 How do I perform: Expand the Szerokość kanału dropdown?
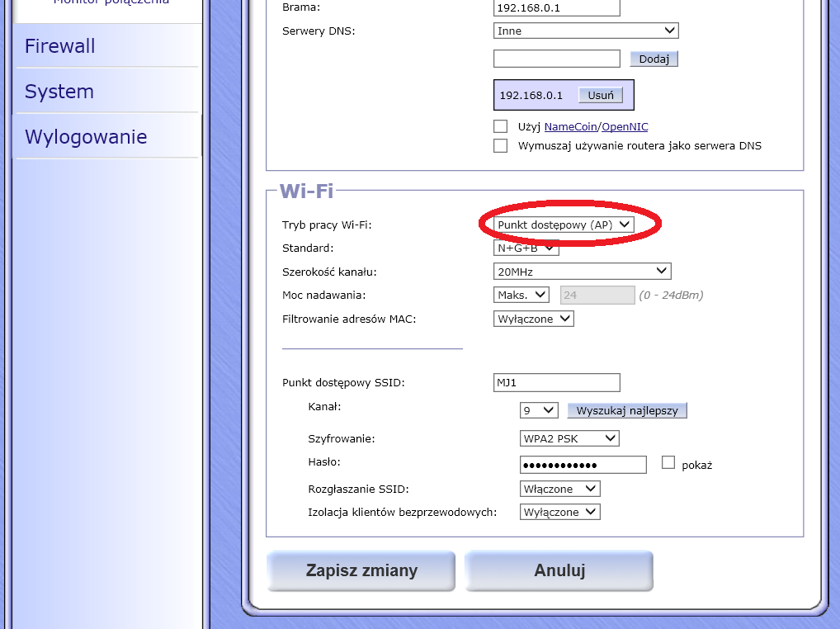click(x=582, y=272)
